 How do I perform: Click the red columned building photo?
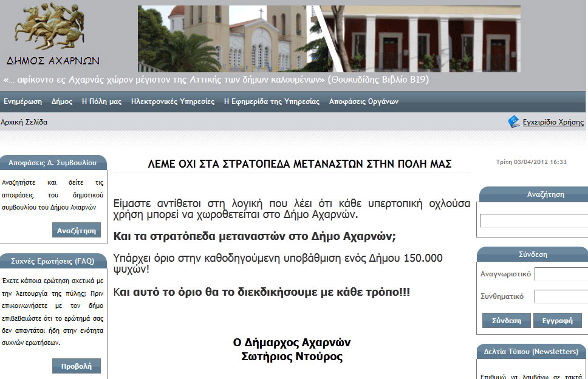425,39
